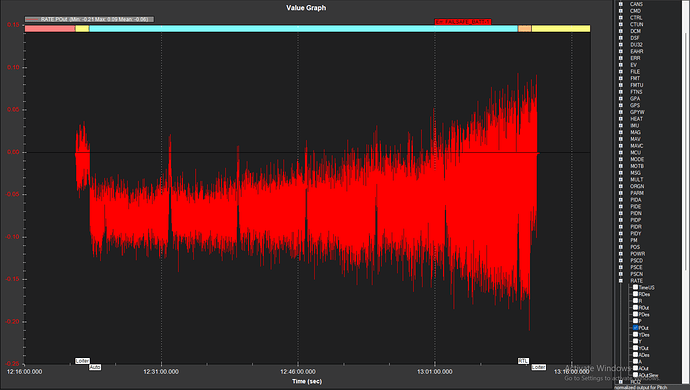Select the EV item in the tree
Viewport: 690px width, 390px height.
coord(633,65)
